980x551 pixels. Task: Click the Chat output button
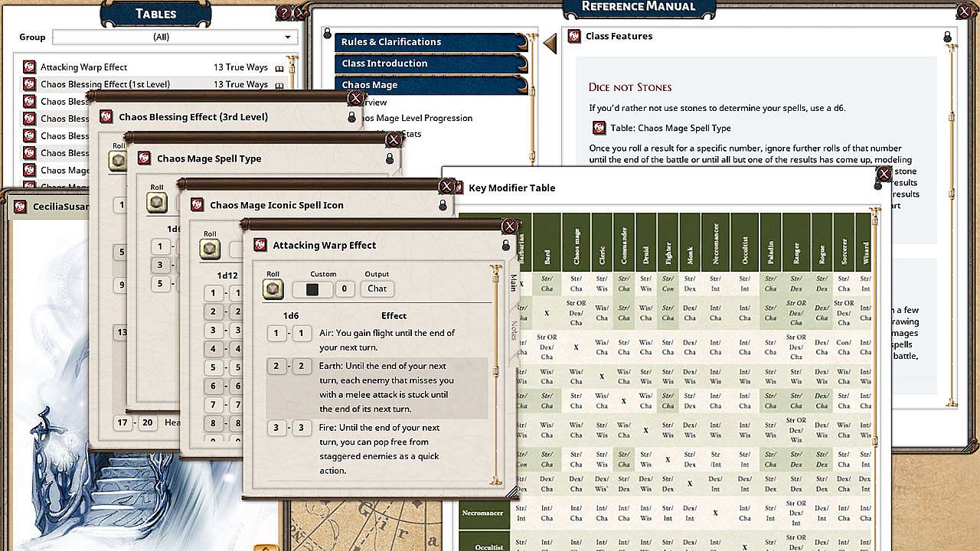(x=377, y=289)
